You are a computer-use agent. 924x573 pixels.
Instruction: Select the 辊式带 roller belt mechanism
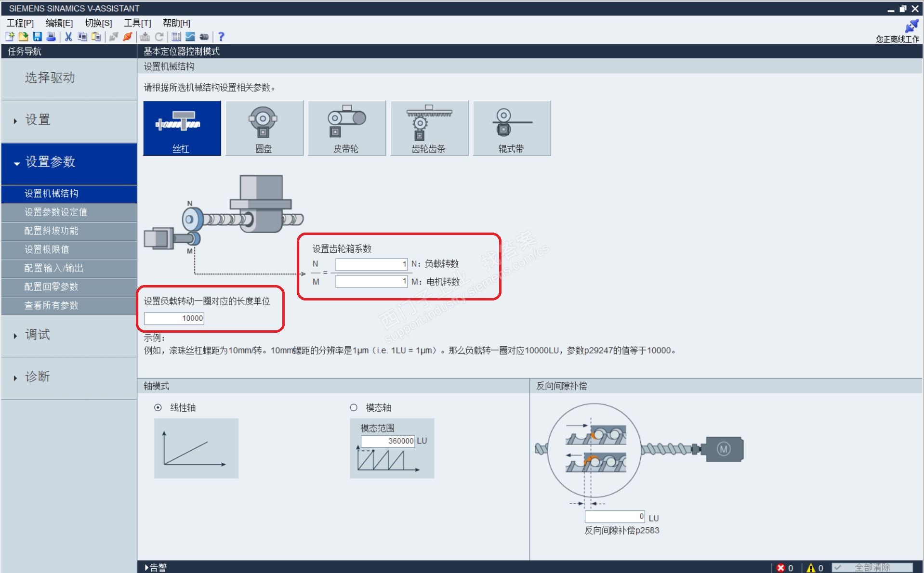tap(512, 128)
